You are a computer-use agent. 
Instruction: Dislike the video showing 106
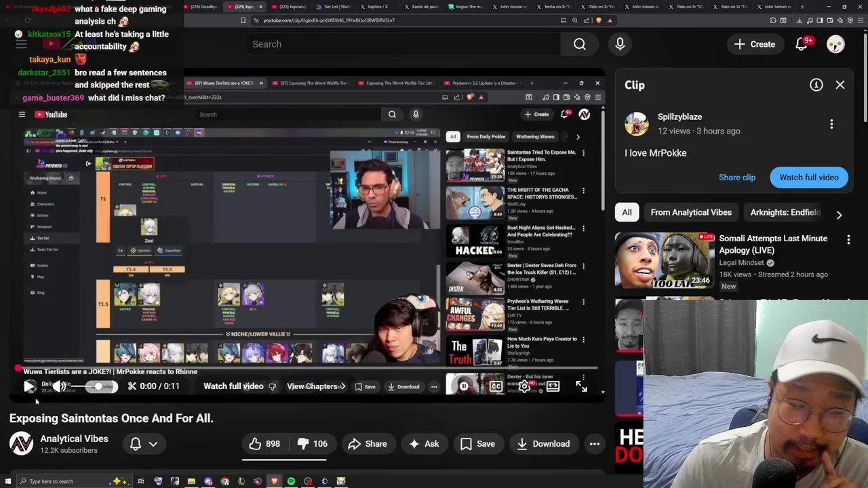(x=312, y=444)
